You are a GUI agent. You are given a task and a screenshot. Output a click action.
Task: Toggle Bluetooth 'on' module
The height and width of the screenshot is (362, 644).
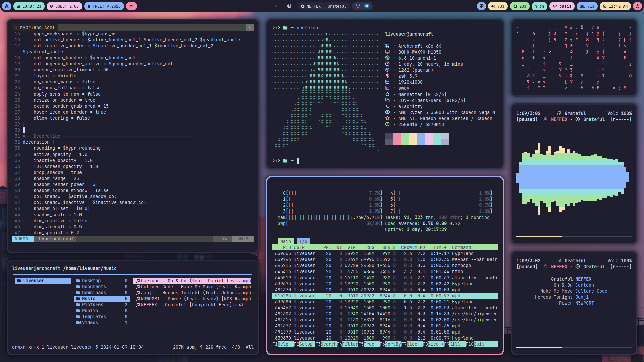point(539,6)
